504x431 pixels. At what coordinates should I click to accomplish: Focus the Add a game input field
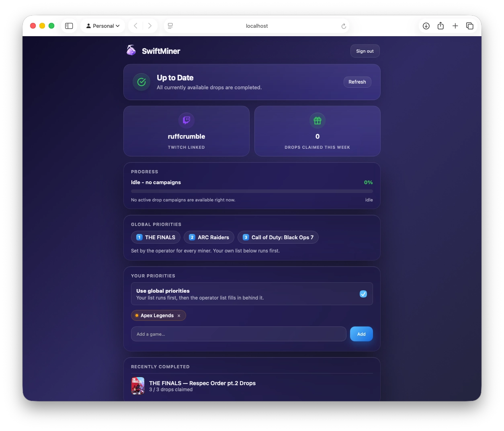click(239, 334)
